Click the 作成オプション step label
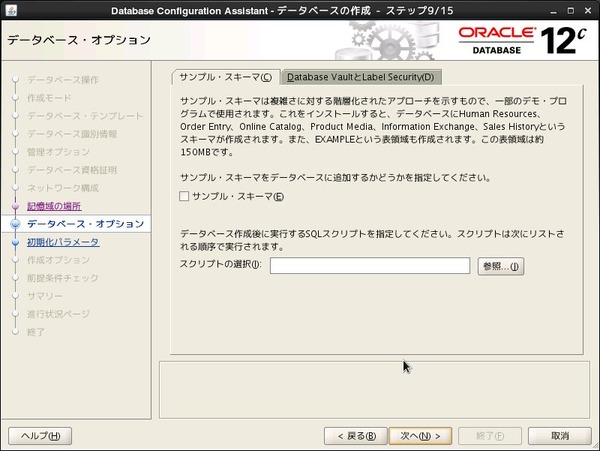The width and height of the screenshot is (600, 451). [x=58, y=260]
